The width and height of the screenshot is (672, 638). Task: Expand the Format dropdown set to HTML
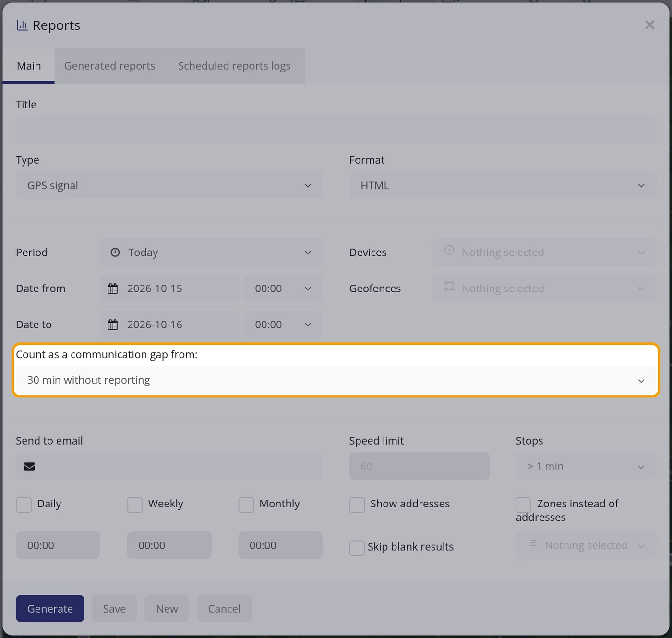pos(503,186)
